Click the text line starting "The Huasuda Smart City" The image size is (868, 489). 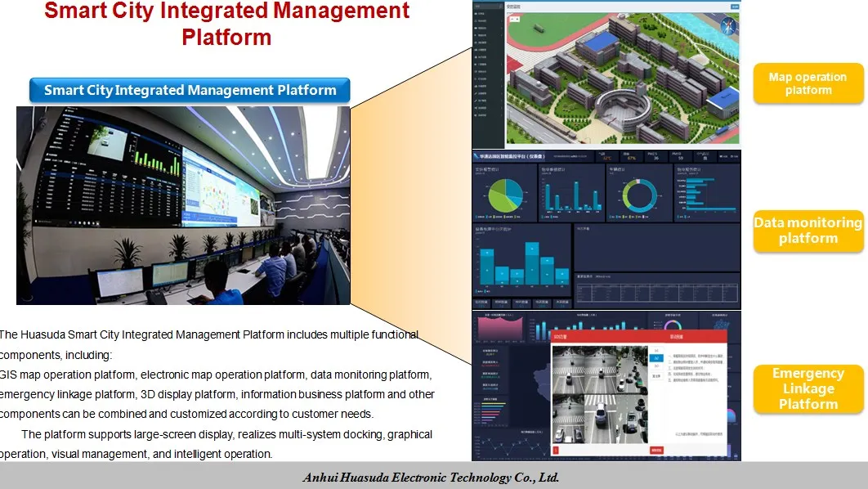pos(208,334)
